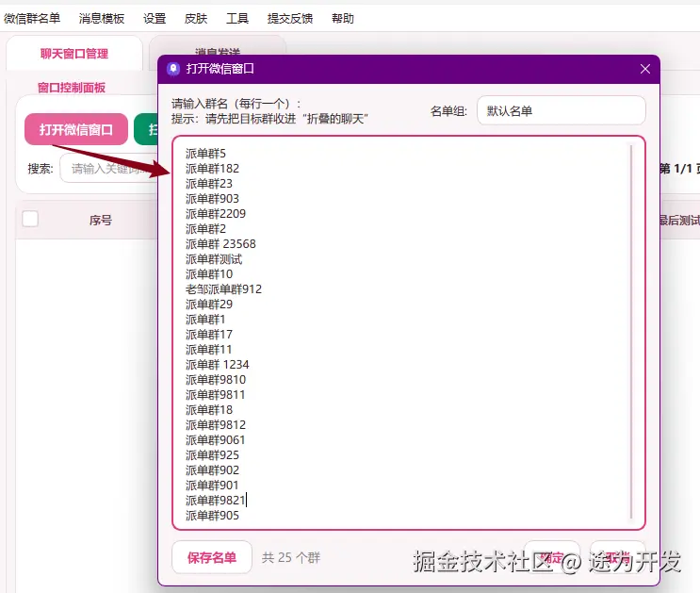Open the 帮助 menu
The image size is (700, 593).
tap(342, 18)
